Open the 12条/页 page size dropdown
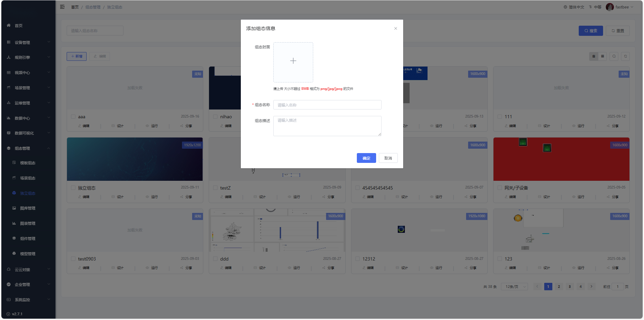Image resolution: width=644 pixels, height=320 pixels. click(x=514, y=287)
